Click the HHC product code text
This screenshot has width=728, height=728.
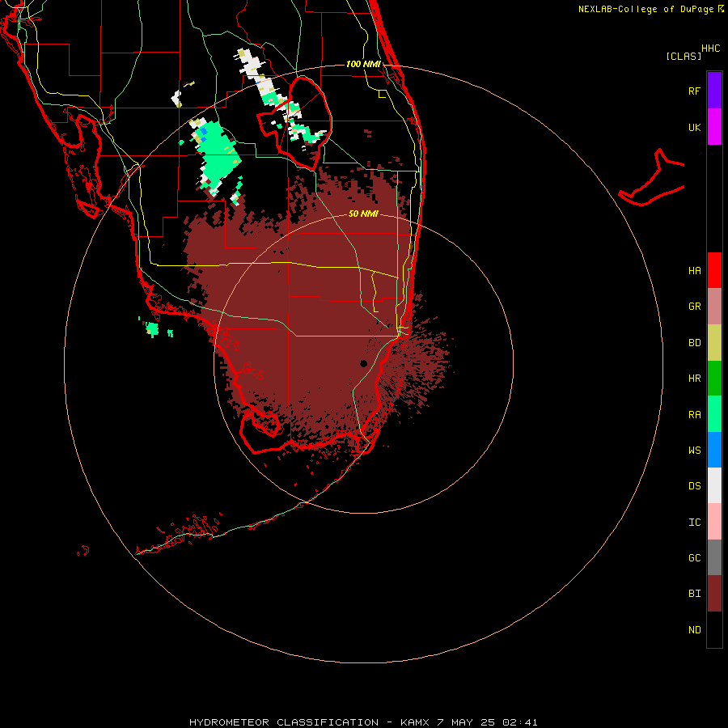(x=710, y=49)
